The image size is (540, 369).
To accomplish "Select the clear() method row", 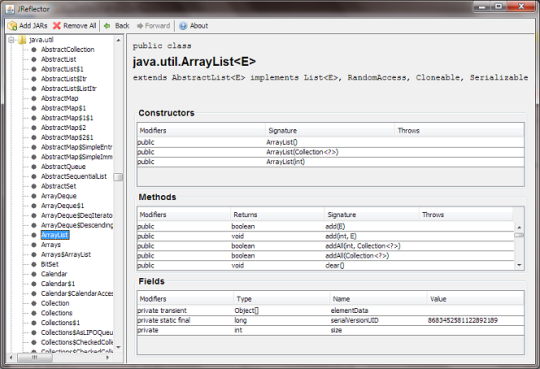I will coord(325,265).
